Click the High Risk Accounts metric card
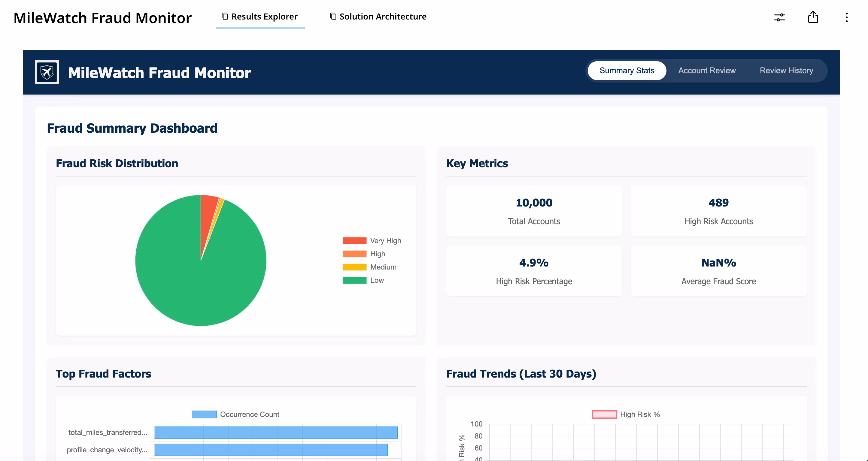The image size is (868, 461). click(718, 211)
